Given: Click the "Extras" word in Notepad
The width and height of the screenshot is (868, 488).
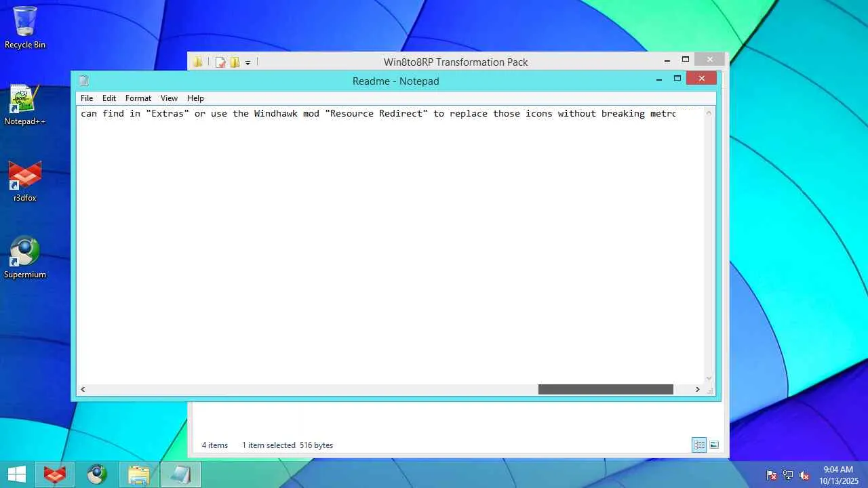Looking at the screenshot, I should pyautogui.click(x=167, y=113).
